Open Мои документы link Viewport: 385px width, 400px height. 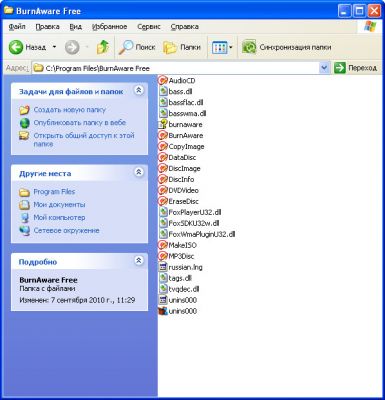click(x=59, y=204)
